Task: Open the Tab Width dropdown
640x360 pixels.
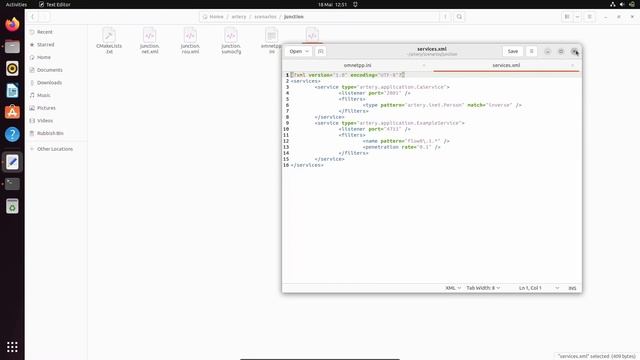Action: coord(483,288)
